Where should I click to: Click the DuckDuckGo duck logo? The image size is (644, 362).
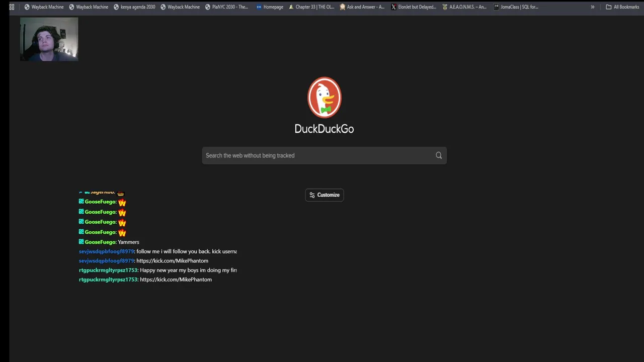tap(325, 97)
